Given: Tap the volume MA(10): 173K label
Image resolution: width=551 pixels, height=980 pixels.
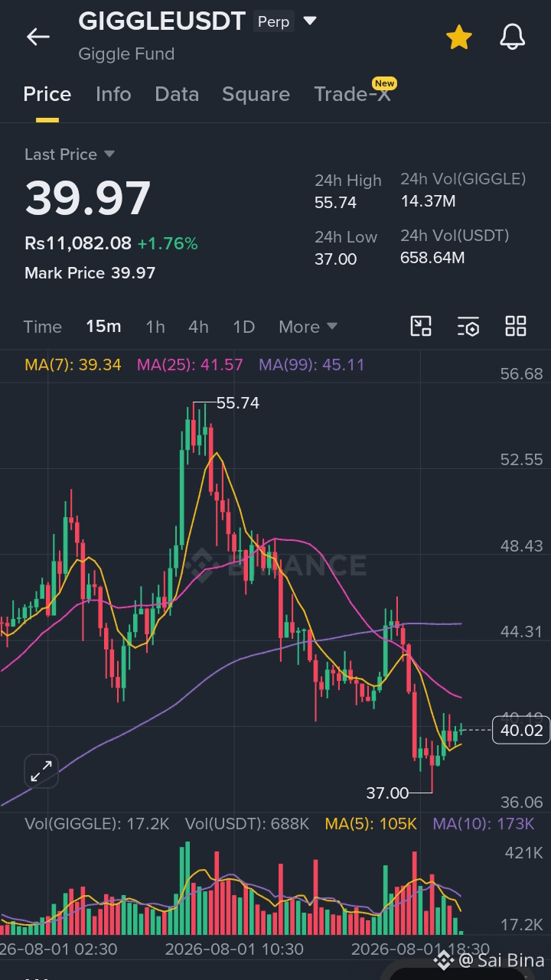Looking at the screenshot, I should 484,824.
